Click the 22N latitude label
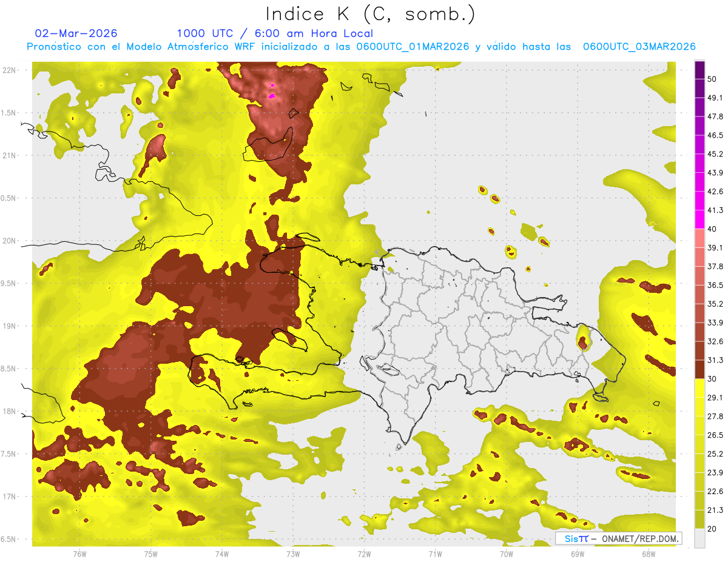The image size is (728, 562). [x=10, y=70]
